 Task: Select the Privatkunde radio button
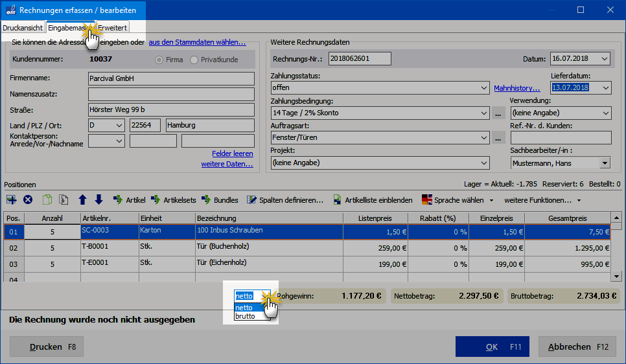click(x=194, y=60)
